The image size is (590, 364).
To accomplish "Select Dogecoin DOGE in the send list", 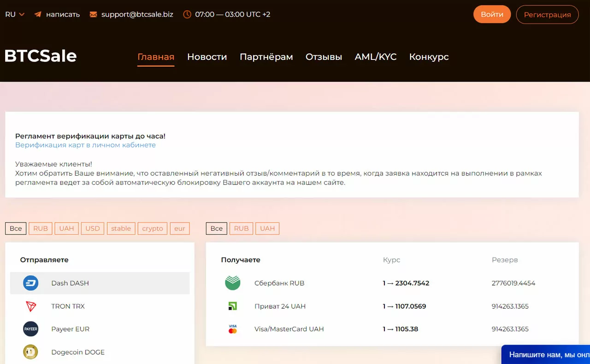I will (x=100, y=352).
